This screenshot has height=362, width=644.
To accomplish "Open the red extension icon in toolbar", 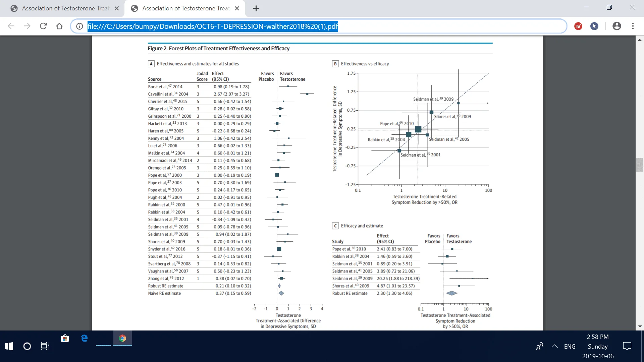I will click(578, 26).
